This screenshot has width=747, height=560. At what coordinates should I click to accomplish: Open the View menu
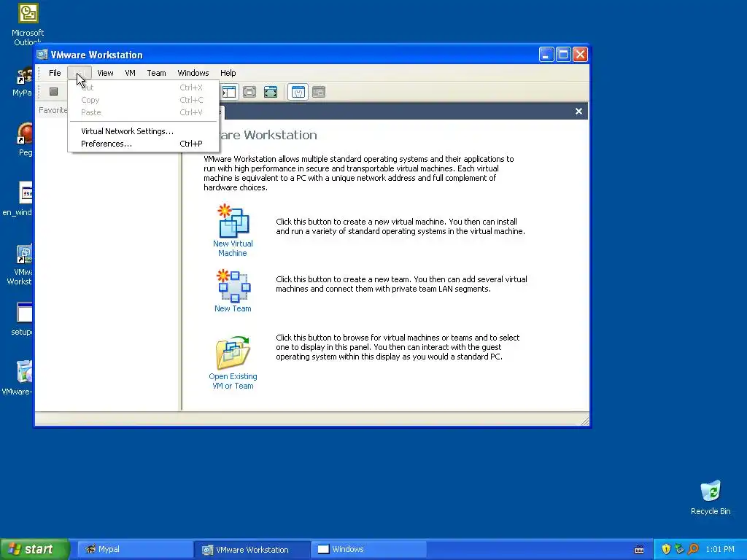point(105,73)
